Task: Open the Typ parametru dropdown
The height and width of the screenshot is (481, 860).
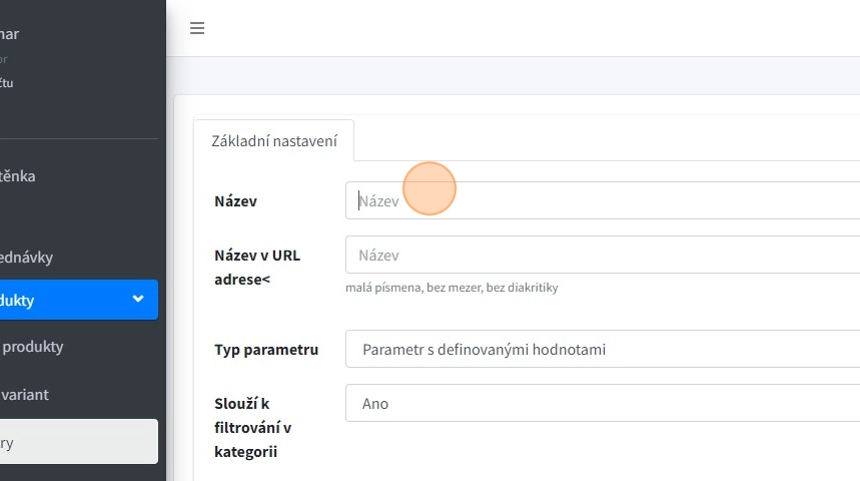Action: (600, 350)
